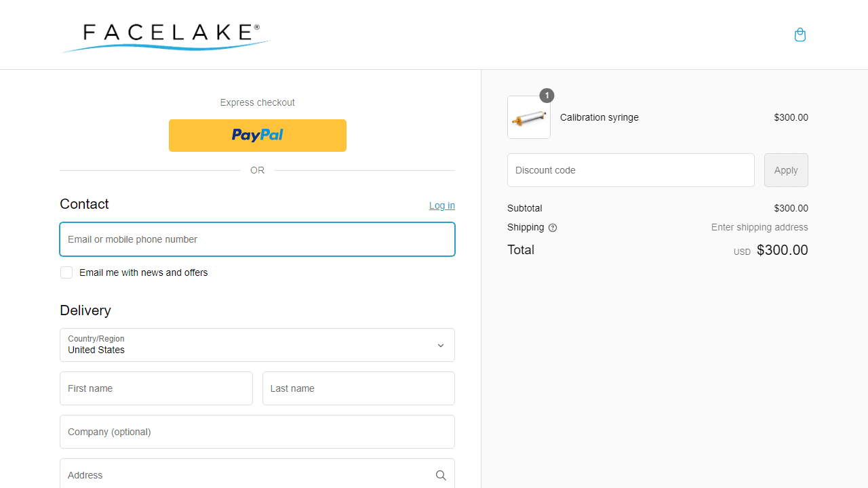Focus the Email or mobile phone number field

tap(257, 239)
